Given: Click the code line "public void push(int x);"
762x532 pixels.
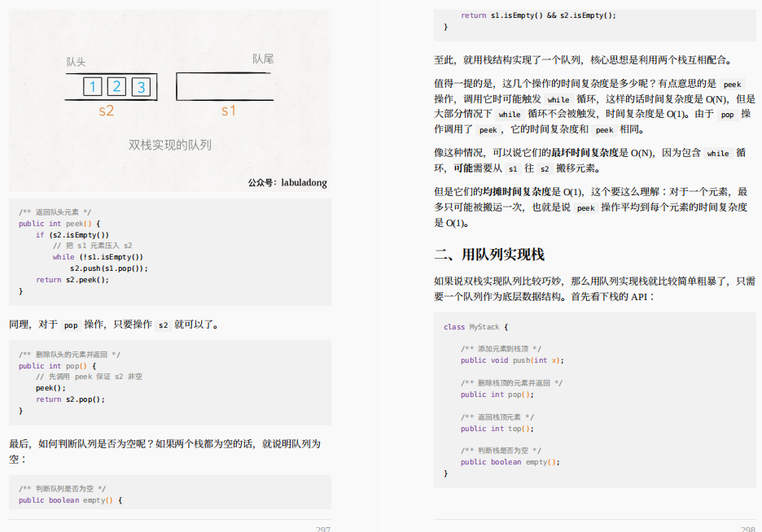Looking at the screenshot, I should [512, 360].
